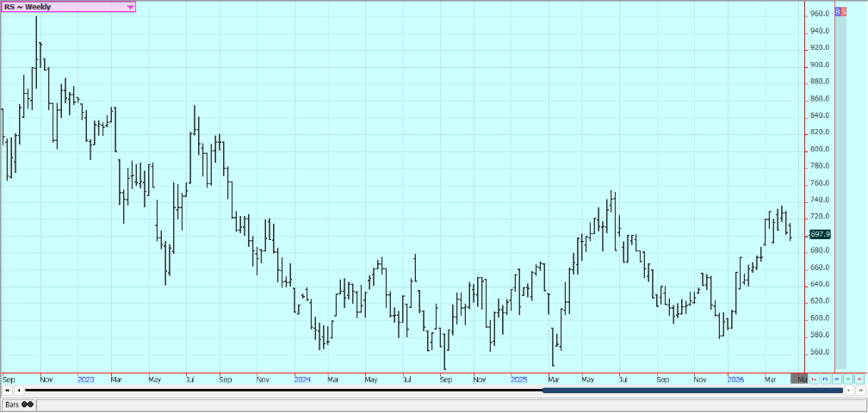Image resolution: width=868 pixels, height=413 pixels.
Task: Click the 697.9 current price label
Action: 820,234
